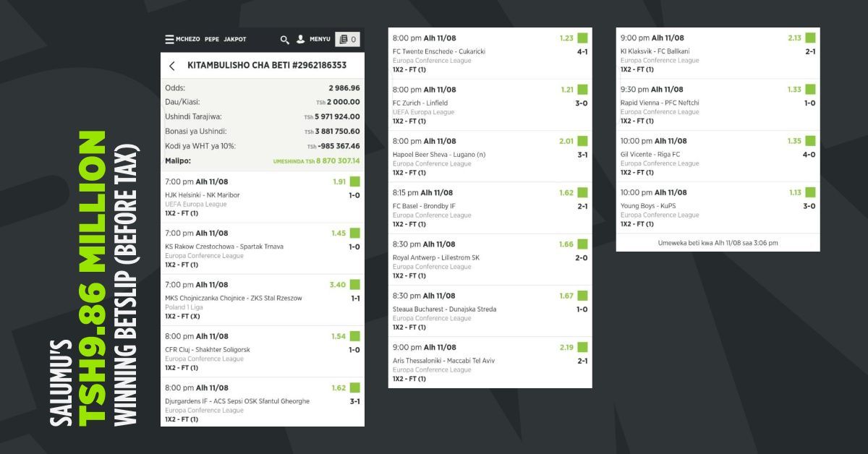Image resolution: width=868 pixels, height=454 pixels.
Task: Open Rapid Vienna - PFC Neftchi match
Action: (660, 103)
